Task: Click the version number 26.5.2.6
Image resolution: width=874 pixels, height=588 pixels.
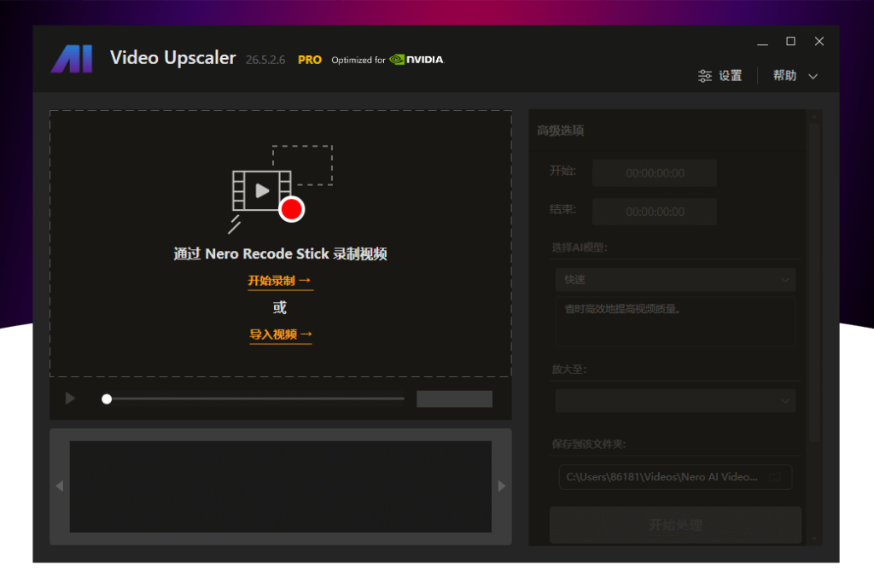Action: (265, 60)
